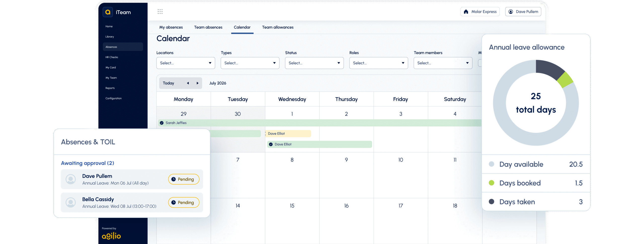Open the apps grid menu icon
The width and height of the screenshot is (644, 244).
tap(160, 12)
